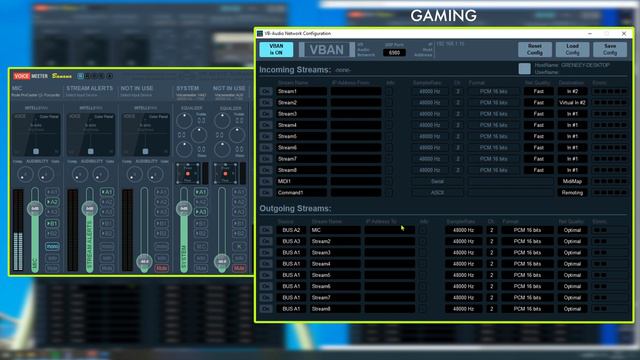Click the MIC Comp audibility knob
Screen dimensions: 640x360
[x=25, y=175]
